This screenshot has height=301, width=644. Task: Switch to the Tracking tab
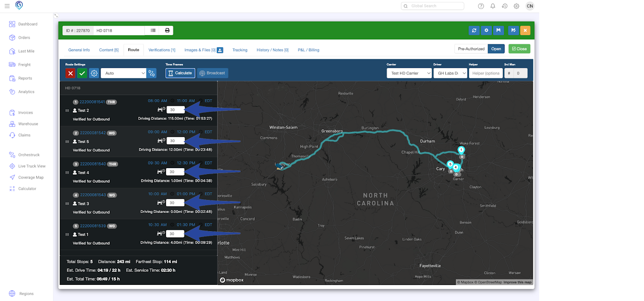[x=240, y=50]
